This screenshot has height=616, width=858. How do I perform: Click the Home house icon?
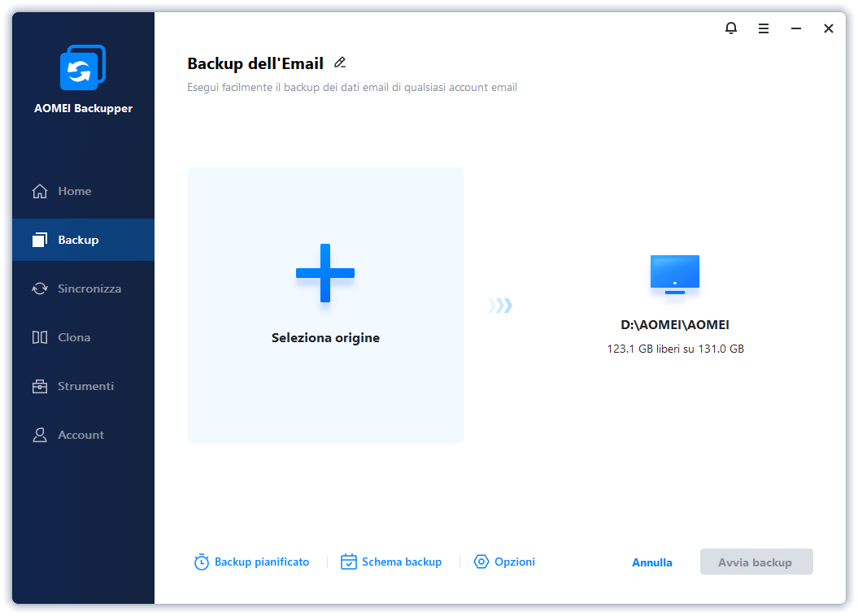[x=40, y=191]
